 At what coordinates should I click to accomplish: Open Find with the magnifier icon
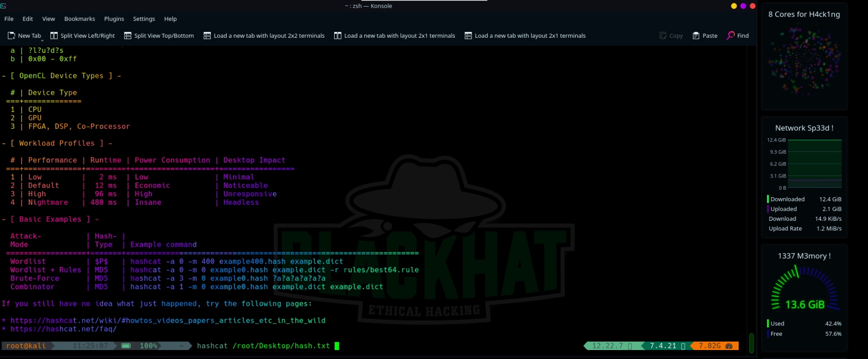click(738, 36)
